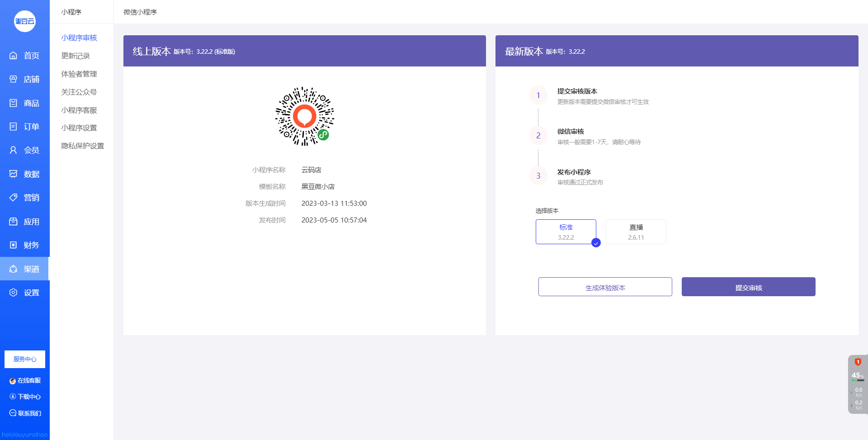
Task: Click the 选择版本 label
Action: point(547,211)
